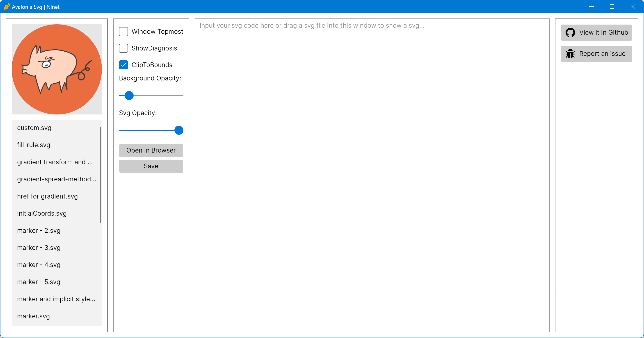Click the Open in Browser button

[x=151, y=150]
